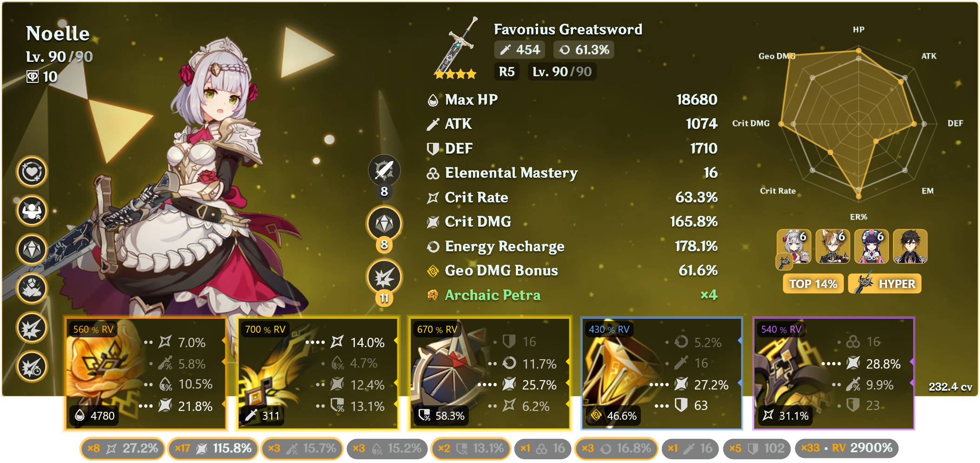Click the elemental skill talent icon
The width and height of the screenshot is (980, 463).
pyautogui.click(x=384, y=224)
